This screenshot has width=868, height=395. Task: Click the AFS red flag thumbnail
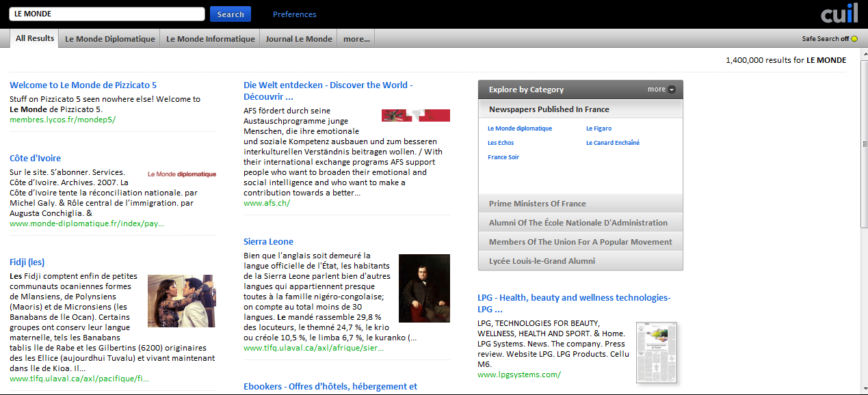tap(416, 115)
